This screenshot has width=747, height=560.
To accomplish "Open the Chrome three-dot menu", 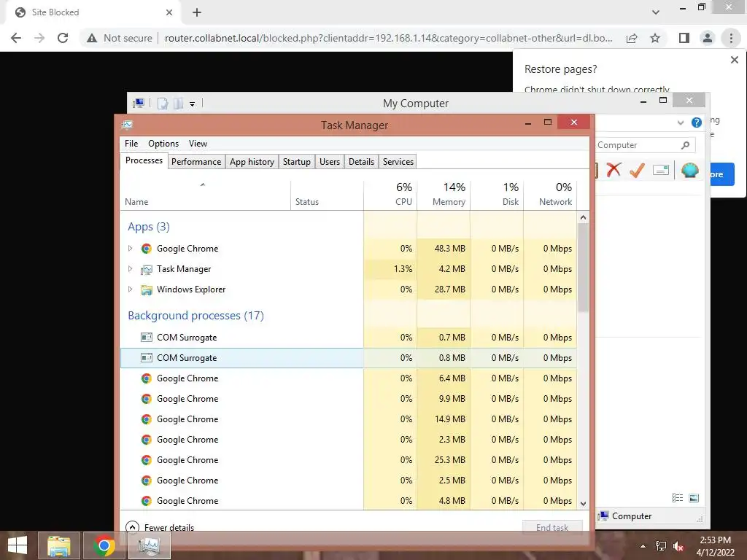I will pos(731,38).
